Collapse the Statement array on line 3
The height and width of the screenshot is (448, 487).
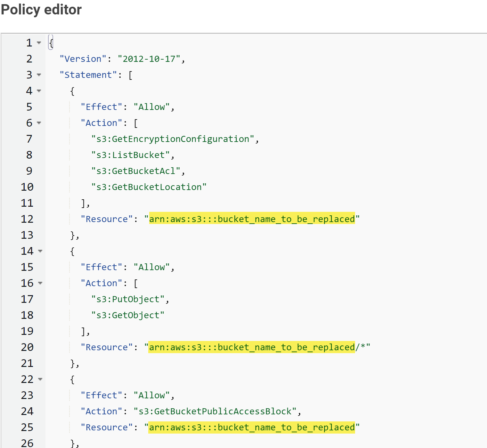tap(39, 75)
